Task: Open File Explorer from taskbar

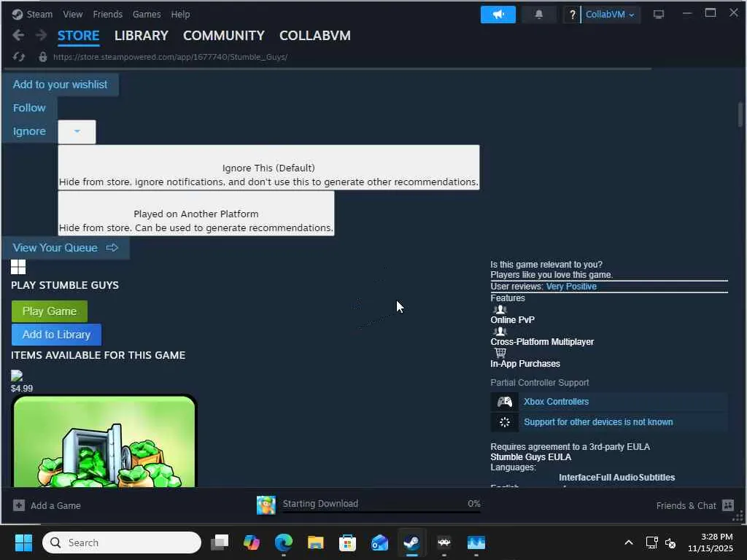Action: click(x=315, y=542)
